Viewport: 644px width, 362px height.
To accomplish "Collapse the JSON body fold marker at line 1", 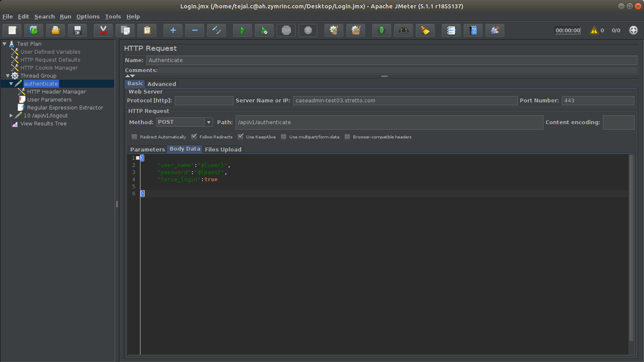I will (138, 158).
